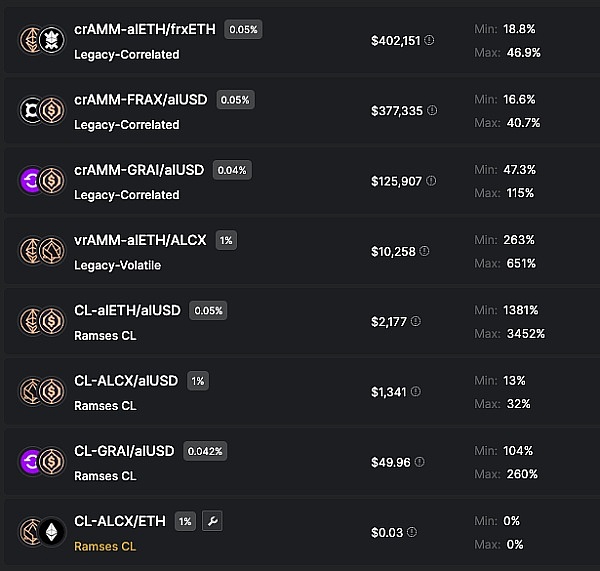Click the wrench icon beside CL-ALCX/ETH
Screen dimensions: 600x571
(210, 521)
